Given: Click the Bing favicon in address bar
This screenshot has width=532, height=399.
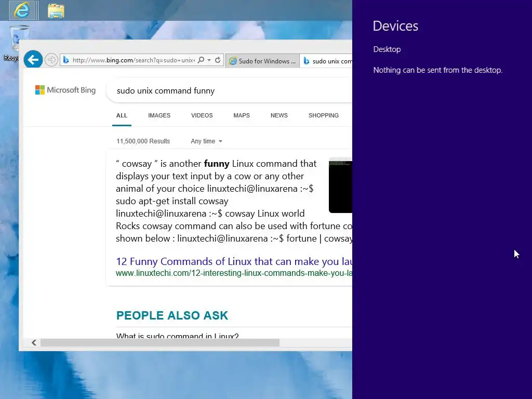Looking at the screenshot, I should (x=66, y=60).
